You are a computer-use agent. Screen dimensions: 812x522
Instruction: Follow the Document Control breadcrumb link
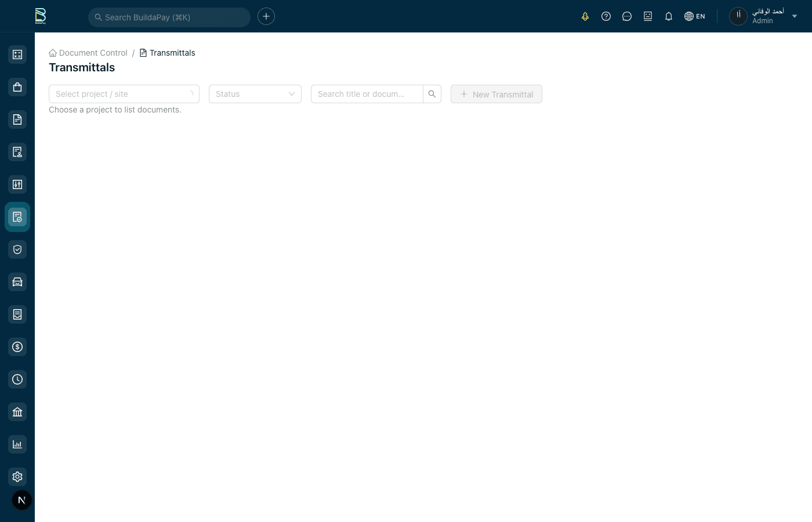(93, 53)
